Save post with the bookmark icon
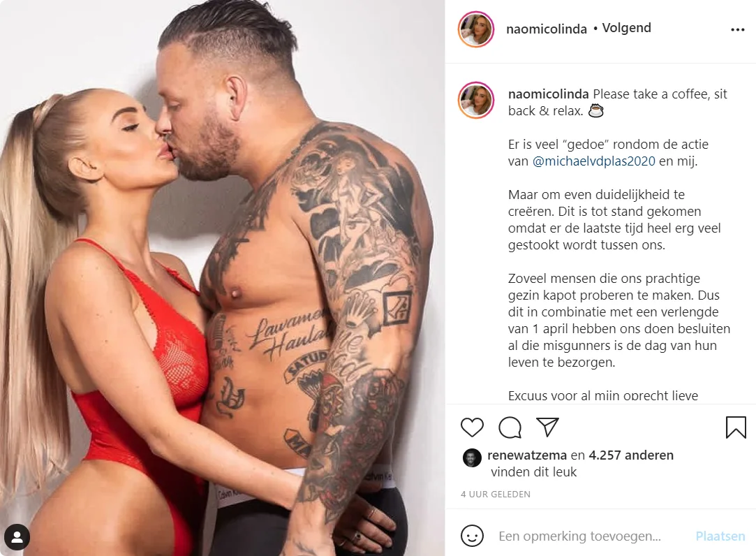The width and height of the screenshot is (756, 556). point(736,427)
